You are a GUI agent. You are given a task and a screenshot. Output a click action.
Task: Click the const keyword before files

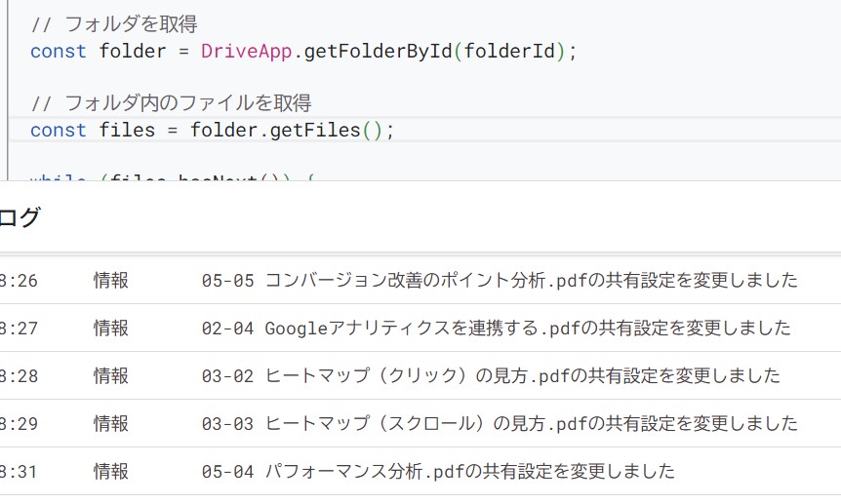[59, 130]
